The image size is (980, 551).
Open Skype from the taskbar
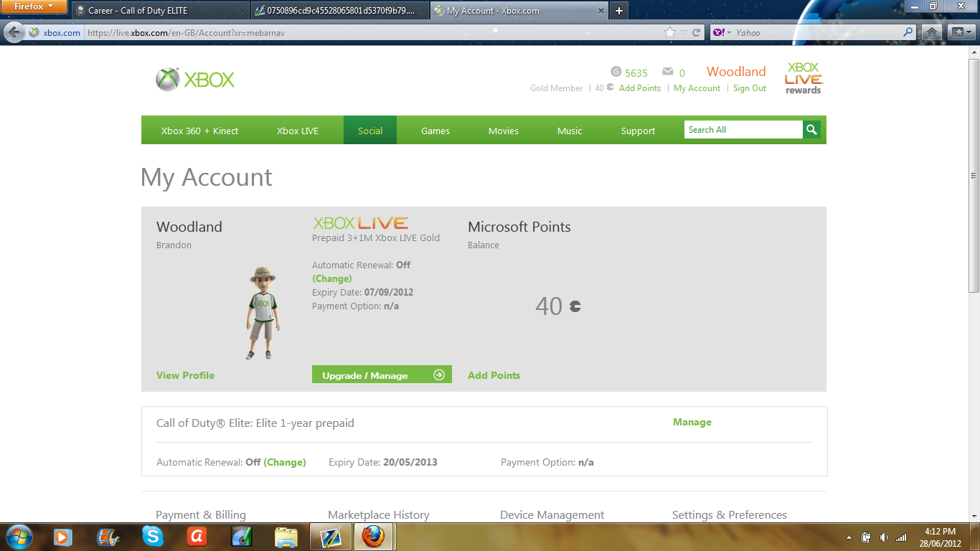[x=152, y=537]
